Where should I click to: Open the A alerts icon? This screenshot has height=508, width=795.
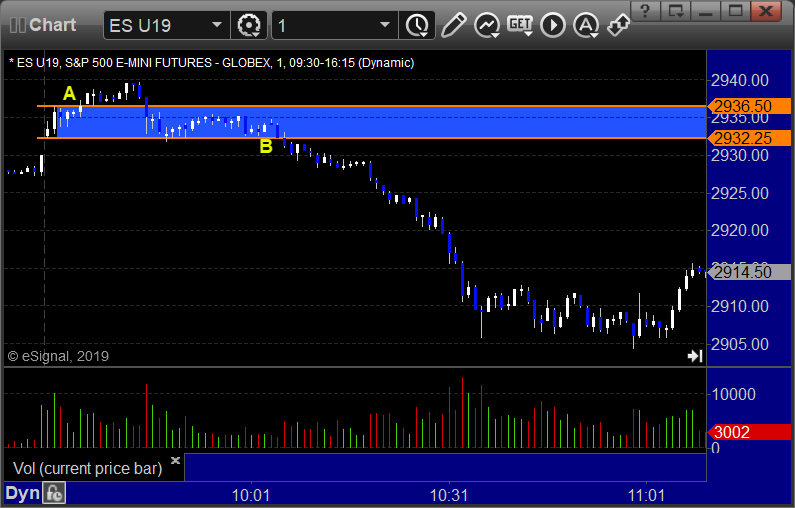[x=586, y=25]
